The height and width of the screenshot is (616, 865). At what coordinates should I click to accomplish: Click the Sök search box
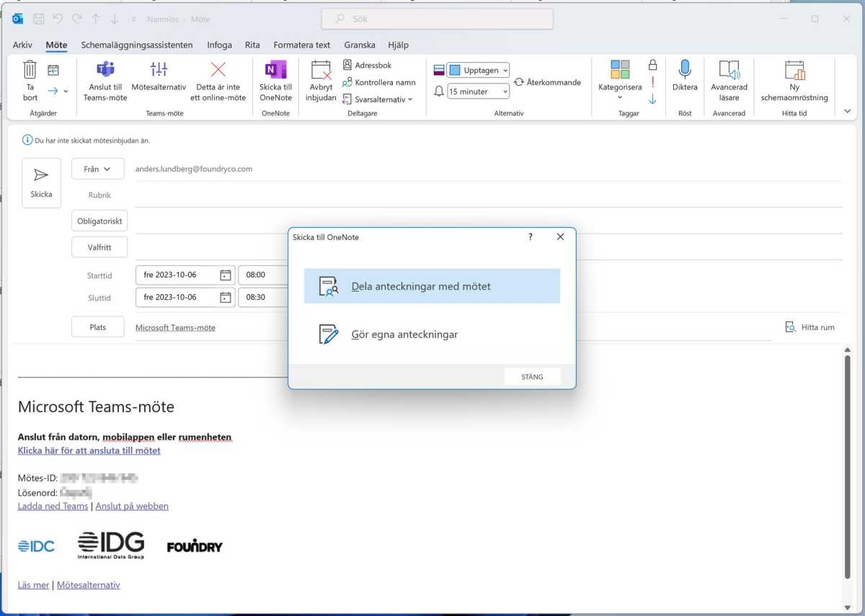[x=438, y=19]
